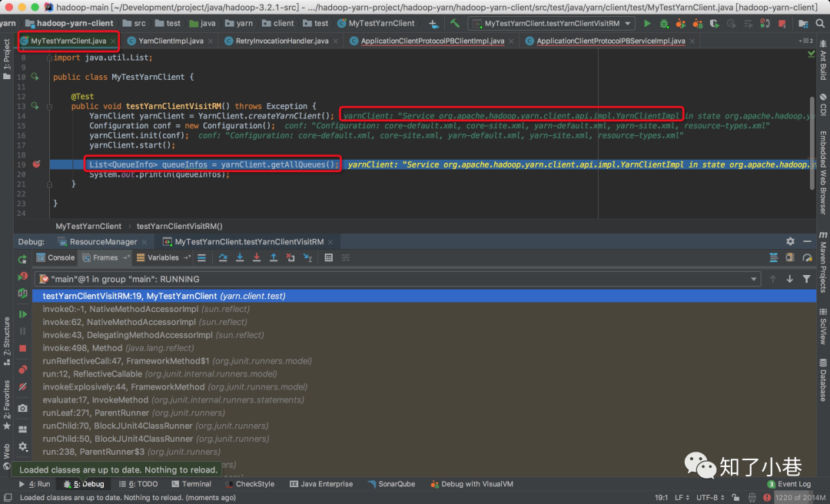Click the editor vertical scrollbar
This screenshot has width=830, height=504.
pyautogui.click(x=812, y=143)
